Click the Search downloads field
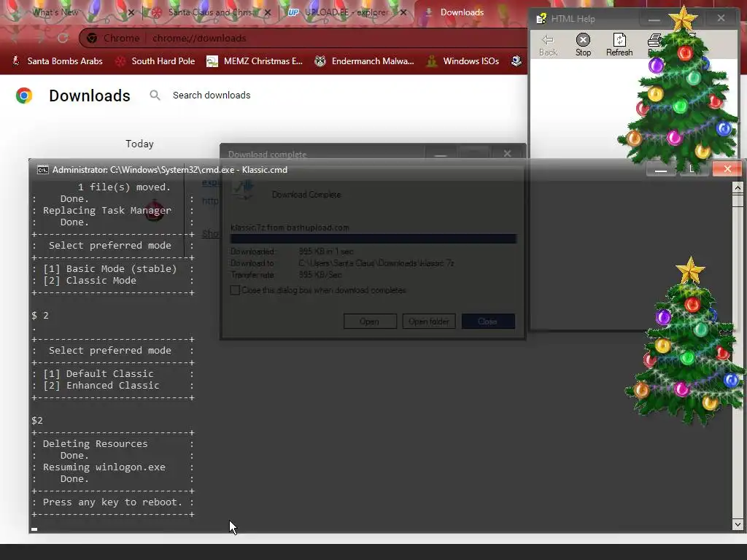Viewport: 747px width, 560px height. (x=212, y=96)
